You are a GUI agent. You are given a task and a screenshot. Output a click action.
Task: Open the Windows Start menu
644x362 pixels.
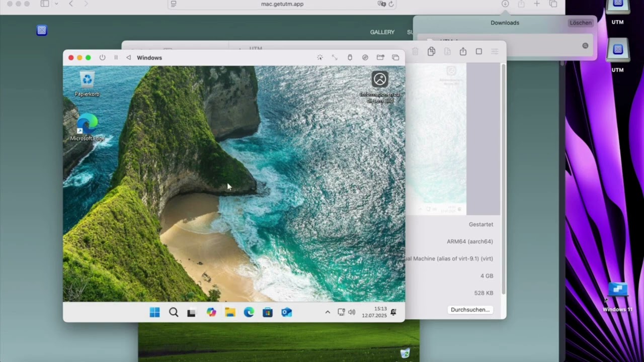coord(154,312)
